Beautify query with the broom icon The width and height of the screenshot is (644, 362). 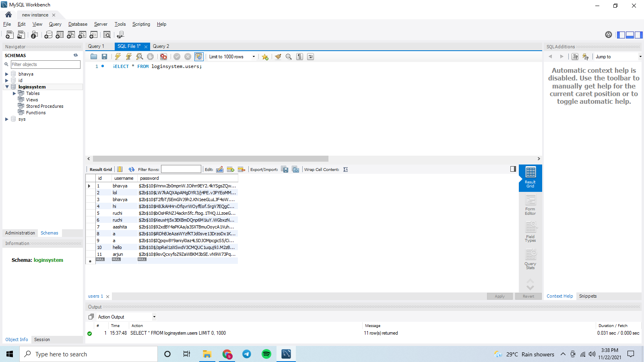278,57
